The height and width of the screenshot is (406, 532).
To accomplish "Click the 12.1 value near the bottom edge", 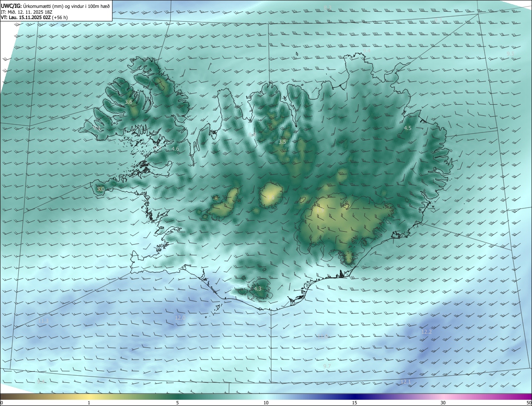I will 406,382.
